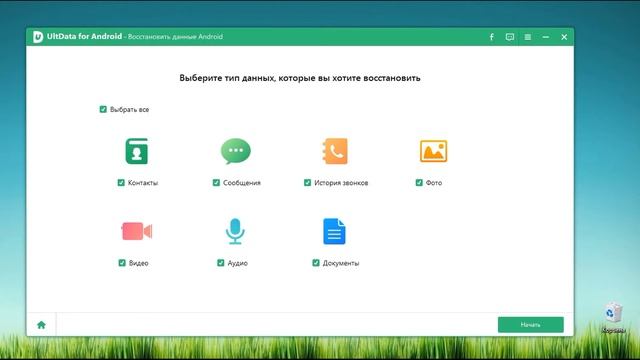Click the Call history phone icon
640x360 pixels.
point(335,151)
